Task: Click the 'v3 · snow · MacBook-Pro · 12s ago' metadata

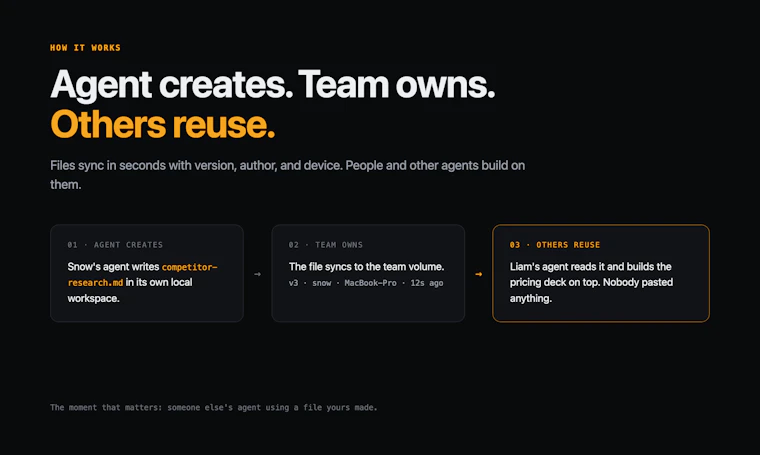Action: coord(366,283)
